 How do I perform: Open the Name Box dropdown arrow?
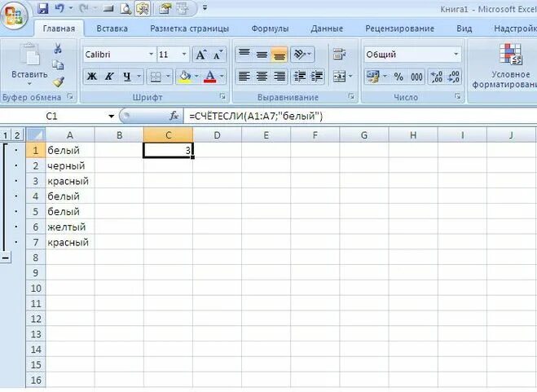(x=112, y=117)
